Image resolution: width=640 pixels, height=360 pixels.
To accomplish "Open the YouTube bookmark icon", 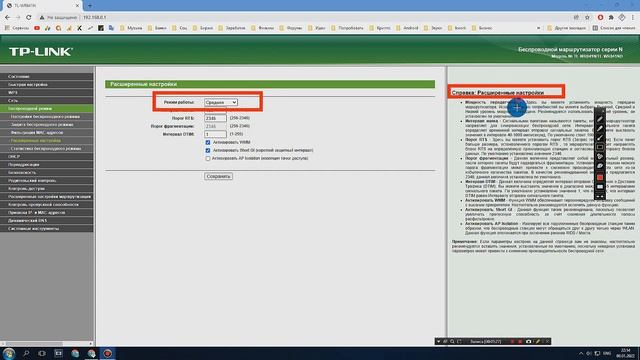I will (x=37, y=28).
